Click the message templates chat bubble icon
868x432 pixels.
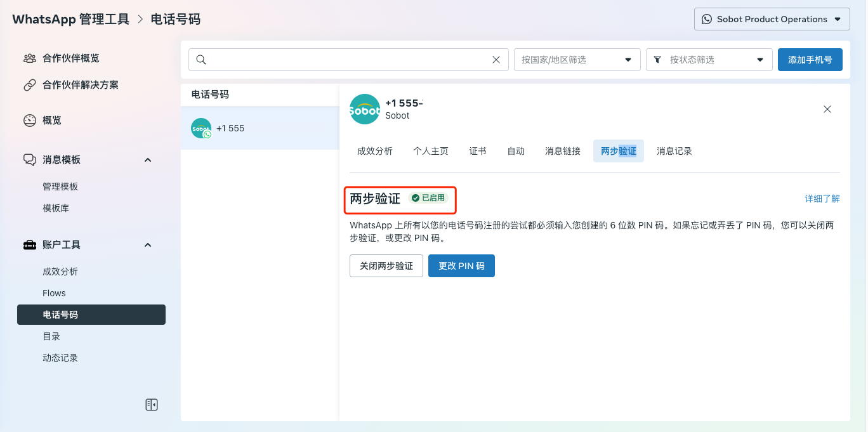(x=30, y=160)
